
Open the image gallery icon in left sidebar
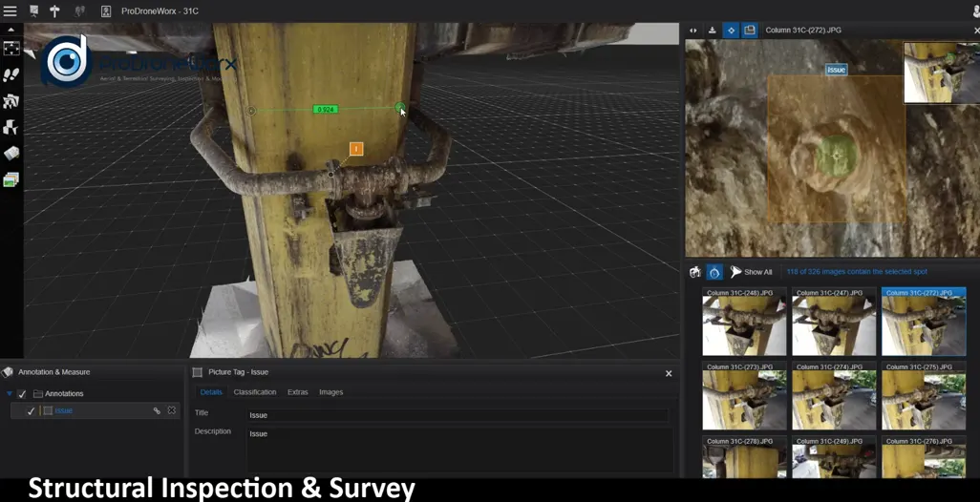click(11, 179)
